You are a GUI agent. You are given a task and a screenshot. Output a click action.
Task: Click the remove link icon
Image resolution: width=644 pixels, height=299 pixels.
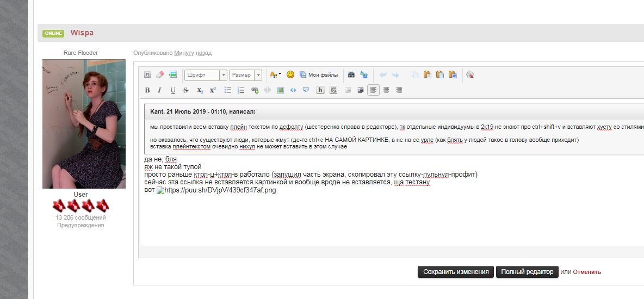[268, 90]
